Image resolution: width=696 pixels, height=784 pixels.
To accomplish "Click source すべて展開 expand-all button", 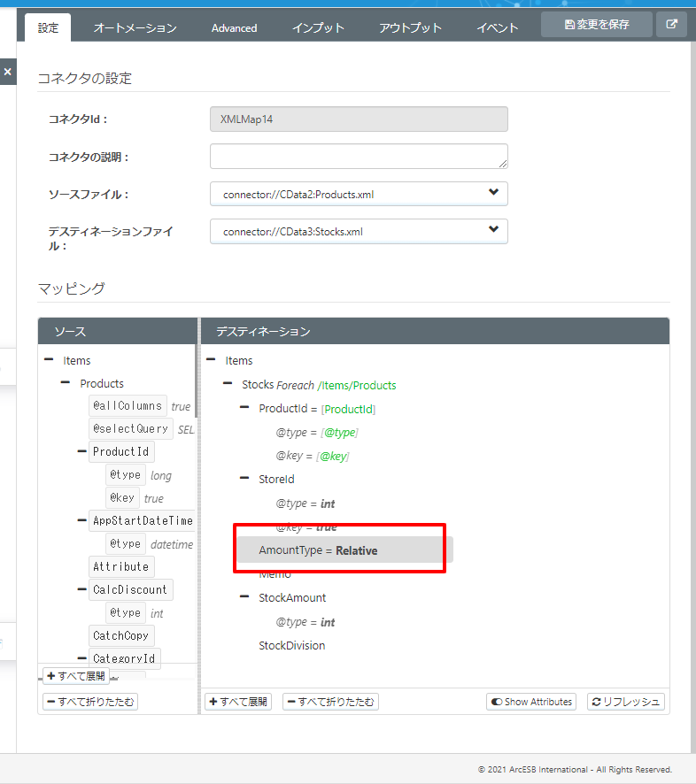I will click(76, 676).
